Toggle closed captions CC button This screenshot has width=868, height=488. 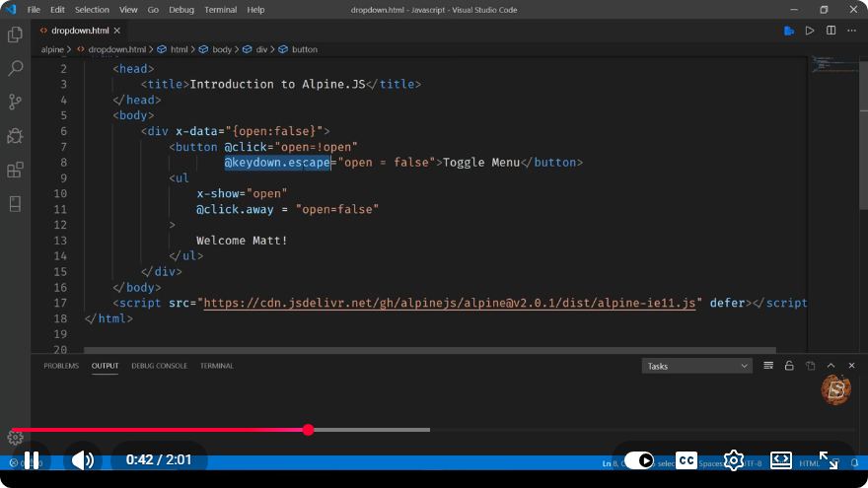click(x=687, y=460)
